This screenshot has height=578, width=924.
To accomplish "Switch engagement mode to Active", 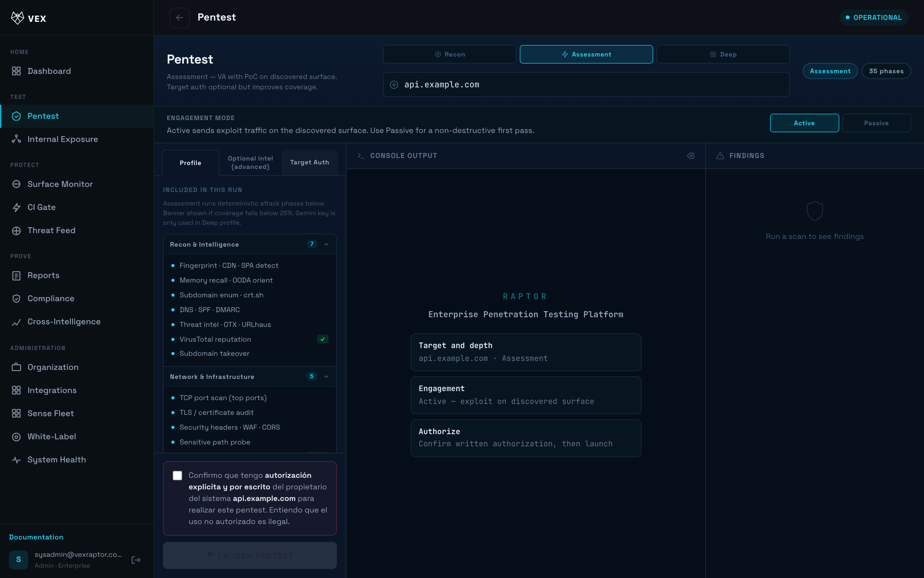I will pyautogui.click(x=804, y=123).
